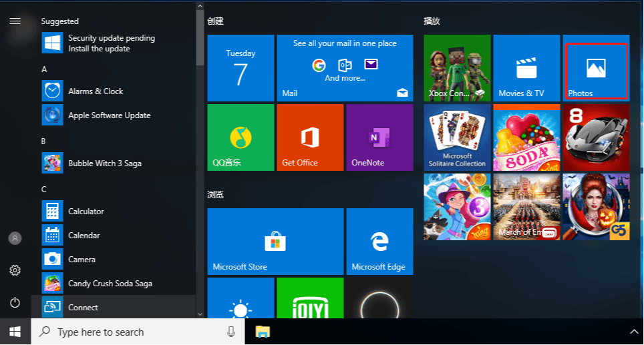Open the iQIYI green tile
This screenshot has width=644, height=345.
click(x=310, y=298)
